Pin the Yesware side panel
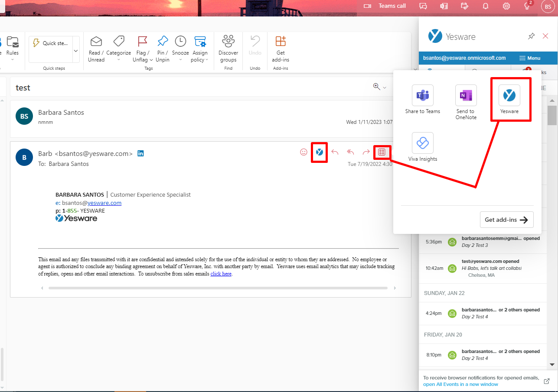The height and width of the screenshot is (392, 558). (x=531, y=36)
